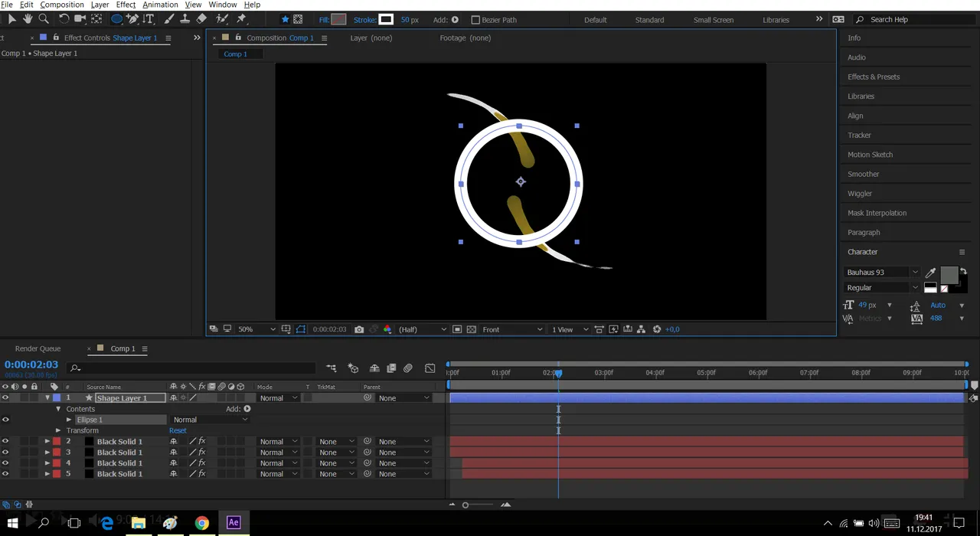Hide Shape Layer 1 with its eye icon

(5, 398)
